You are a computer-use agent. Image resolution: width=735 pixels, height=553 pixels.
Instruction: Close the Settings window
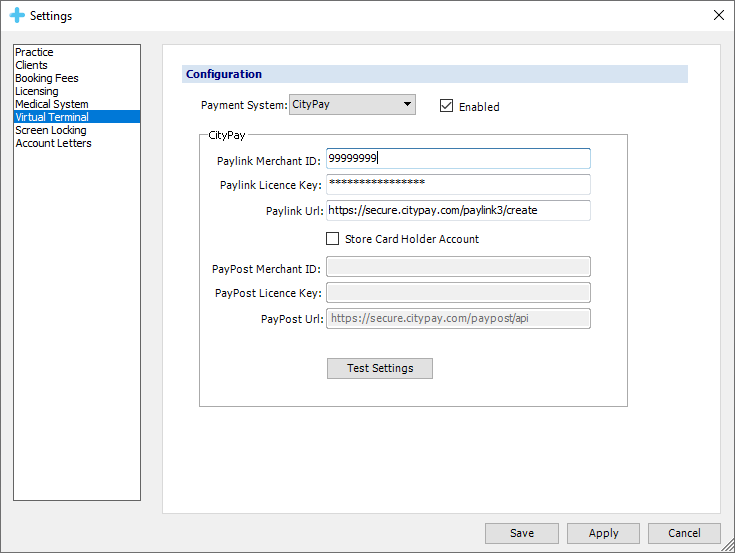(x=718, y=15)
